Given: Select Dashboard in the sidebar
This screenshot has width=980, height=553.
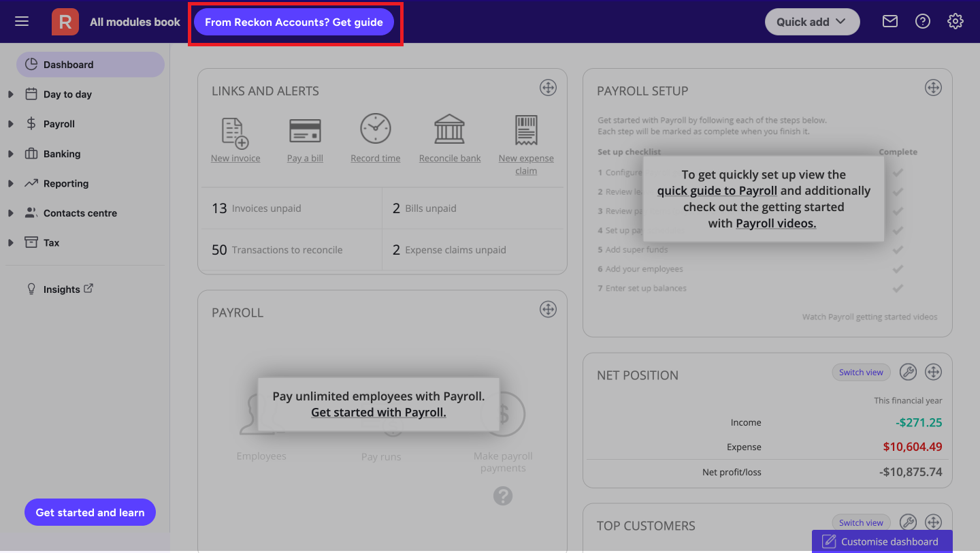Looking at the screenshot, I should coord(91,65).
